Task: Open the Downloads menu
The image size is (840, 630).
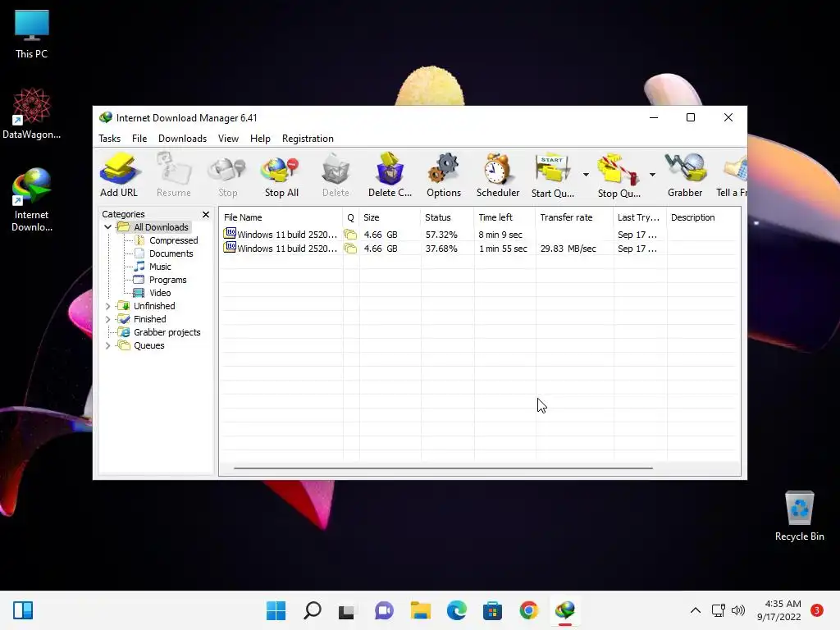Action: (x=182, y=138)
